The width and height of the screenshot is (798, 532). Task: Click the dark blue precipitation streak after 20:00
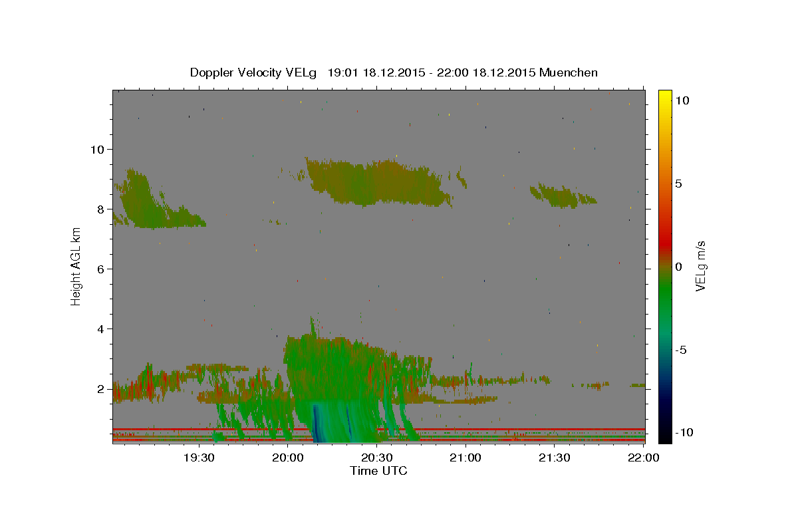pos(317,422)
